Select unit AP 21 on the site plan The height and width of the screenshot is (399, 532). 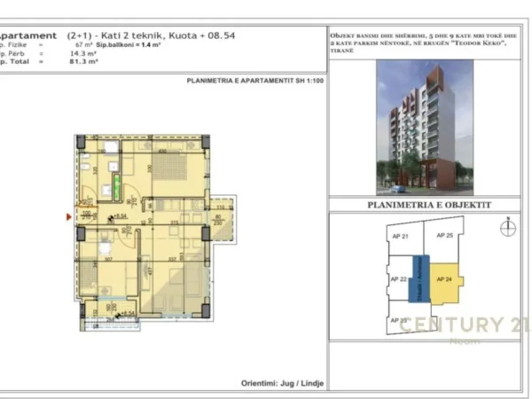coord(399,237)
